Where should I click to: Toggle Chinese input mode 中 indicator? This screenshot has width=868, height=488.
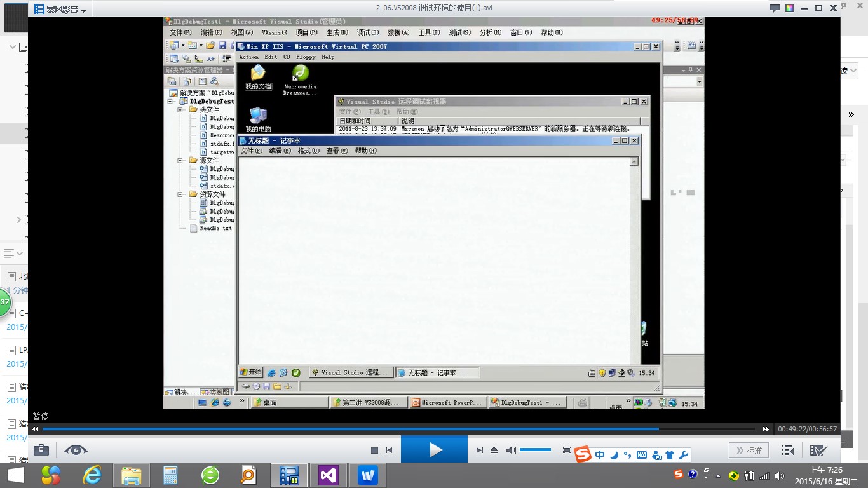(x=600, y=455)
